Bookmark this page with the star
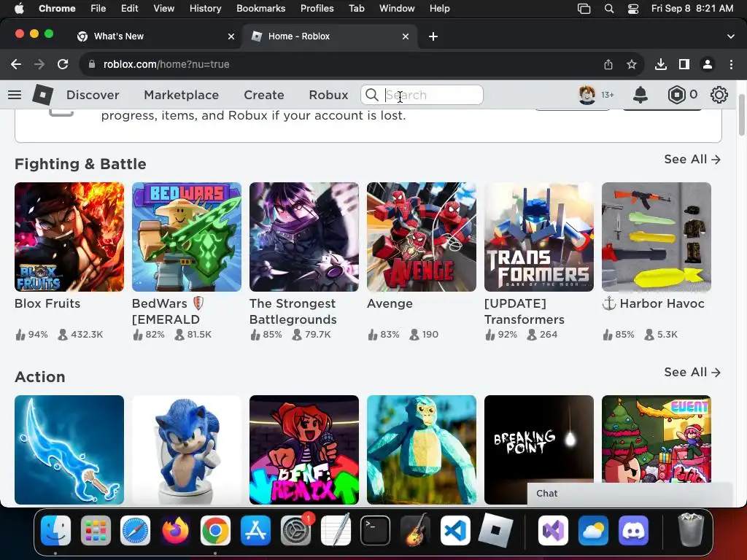The image size is (747, 560). tap(632, 64)
